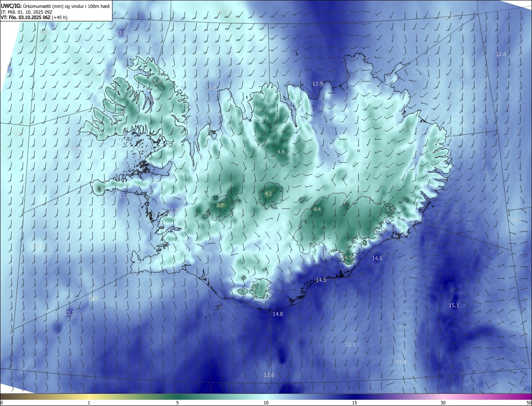Viewport: 532px width, 406px height.
Task: Click the 12.1 value in the southern ocean
Action: click(x=350, y=345)
